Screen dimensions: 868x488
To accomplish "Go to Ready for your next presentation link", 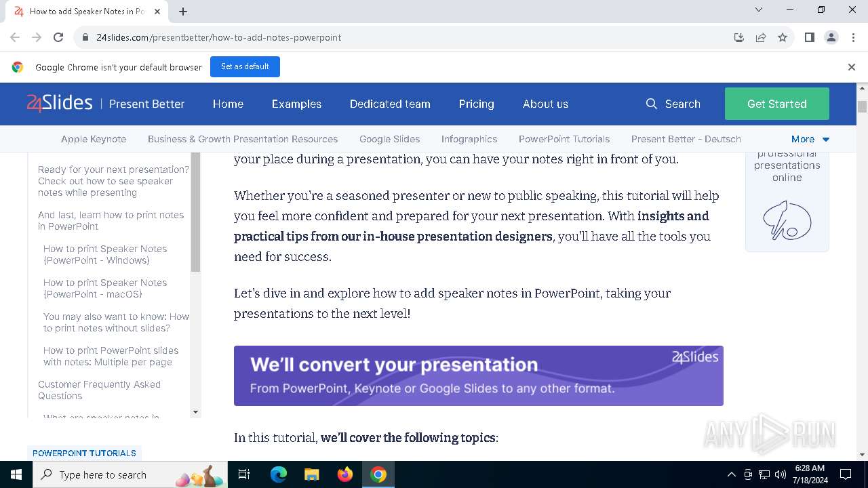I will coord(113,181).
